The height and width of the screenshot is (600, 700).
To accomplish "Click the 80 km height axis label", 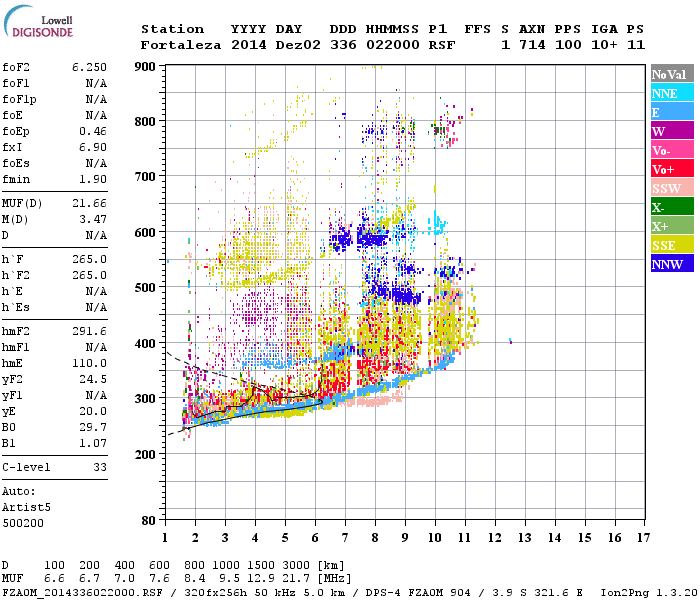I will click(149, 520).
